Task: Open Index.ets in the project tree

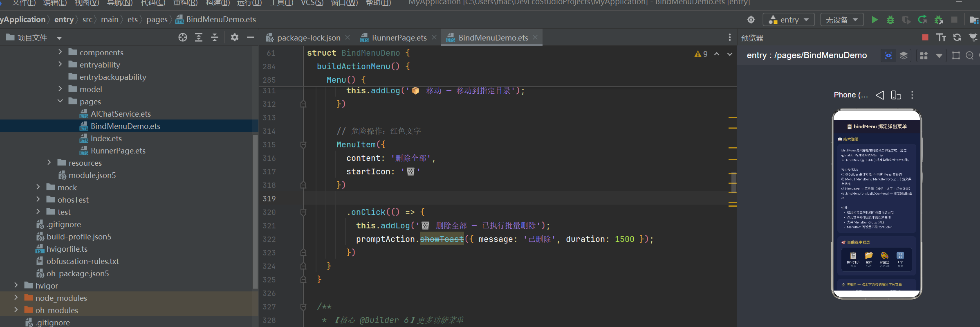Action: (106, 138)
